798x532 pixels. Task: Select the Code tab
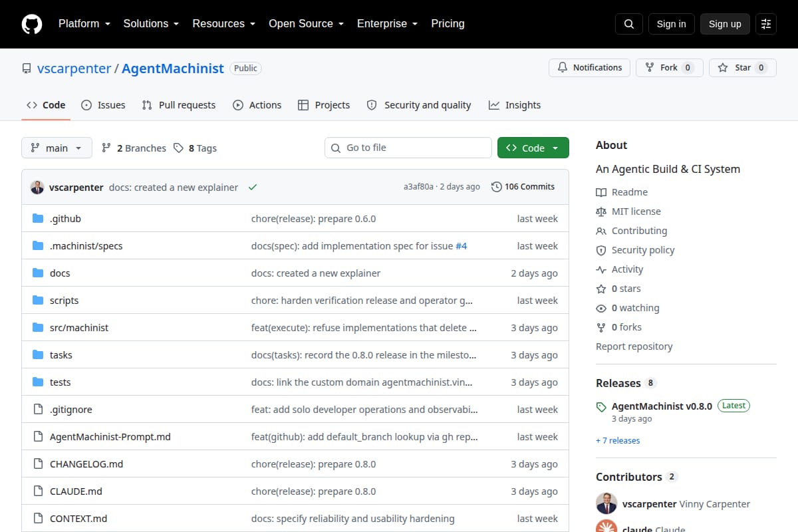pyautogui.click(x=46, y=105)
